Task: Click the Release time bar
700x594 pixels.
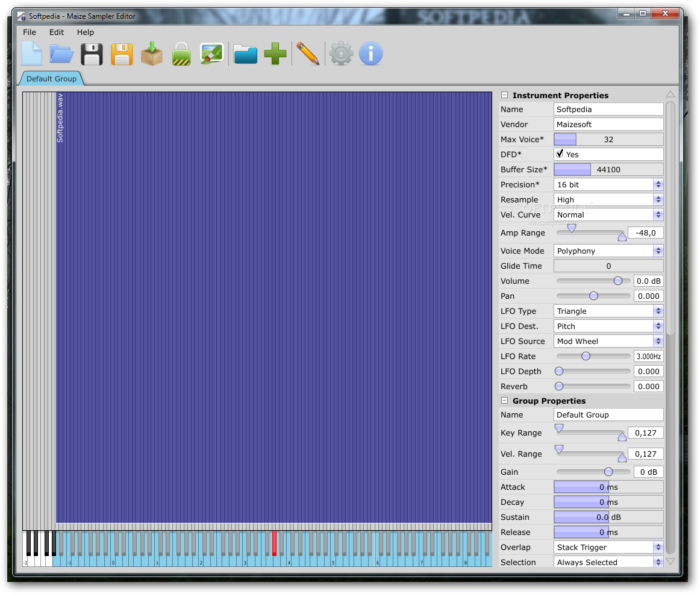Action: (608, 532)
